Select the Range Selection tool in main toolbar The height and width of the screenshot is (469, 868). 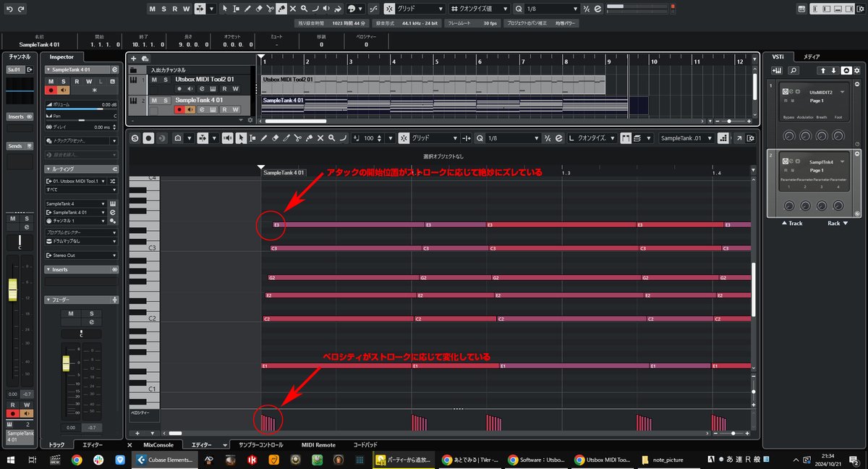coord(237,9)
